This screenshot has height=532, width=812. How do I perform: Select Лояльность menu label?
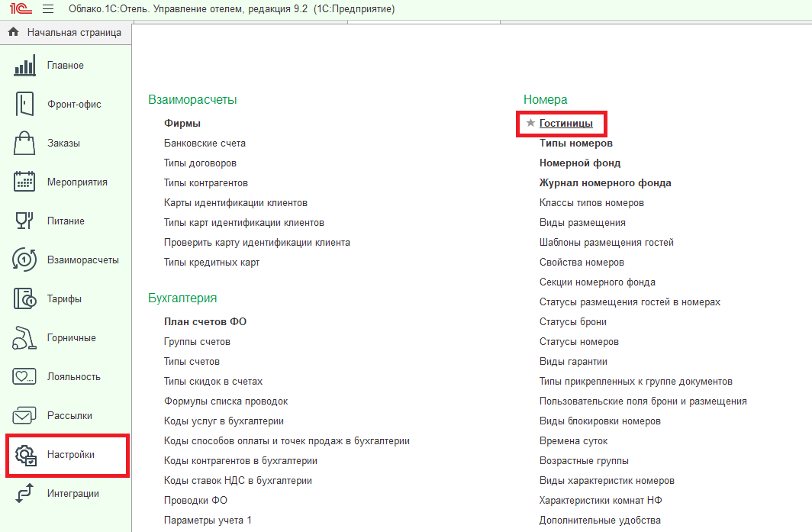tap(73, 376)
